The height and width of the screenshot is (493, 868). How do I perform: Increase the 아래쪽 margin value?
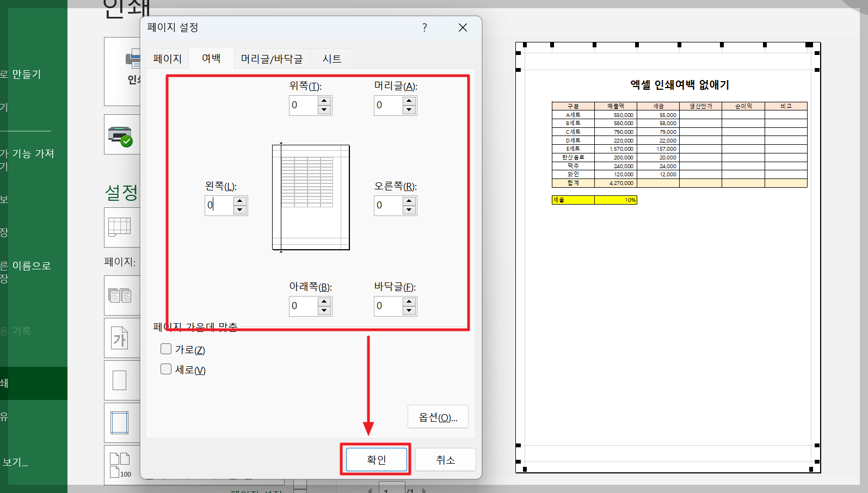tap(324, 302)
